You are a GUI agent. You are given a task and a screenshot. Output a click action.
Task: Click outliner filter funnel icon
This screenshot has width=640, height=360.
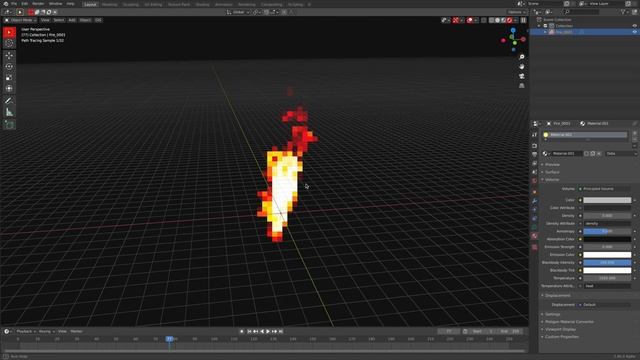click(623, 12)
